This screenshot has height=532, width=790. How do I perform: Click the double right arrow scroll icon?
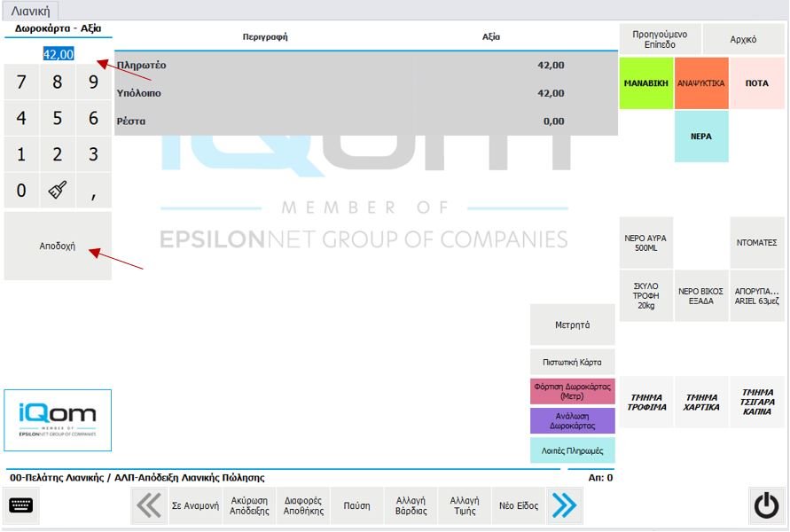tap(564, 505)
